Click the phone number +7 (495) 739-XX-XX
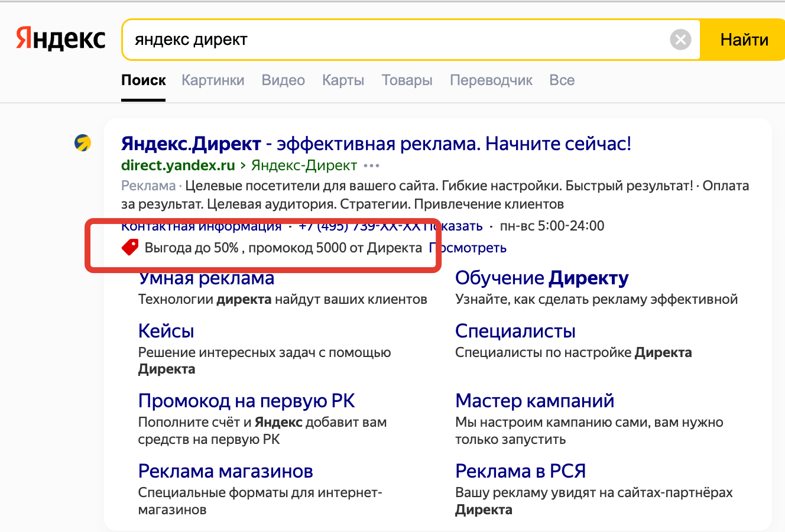This screenshot has height=532, width=785. click(359, 226)
